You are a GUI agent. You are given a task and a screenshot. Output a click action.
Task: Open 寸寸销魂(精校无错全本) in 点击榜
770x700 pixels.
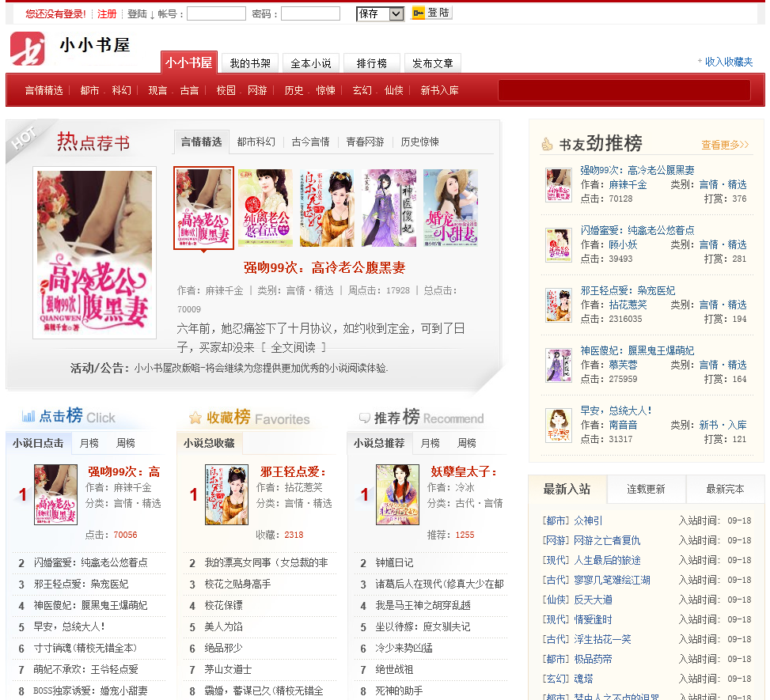tap(85, 648)
